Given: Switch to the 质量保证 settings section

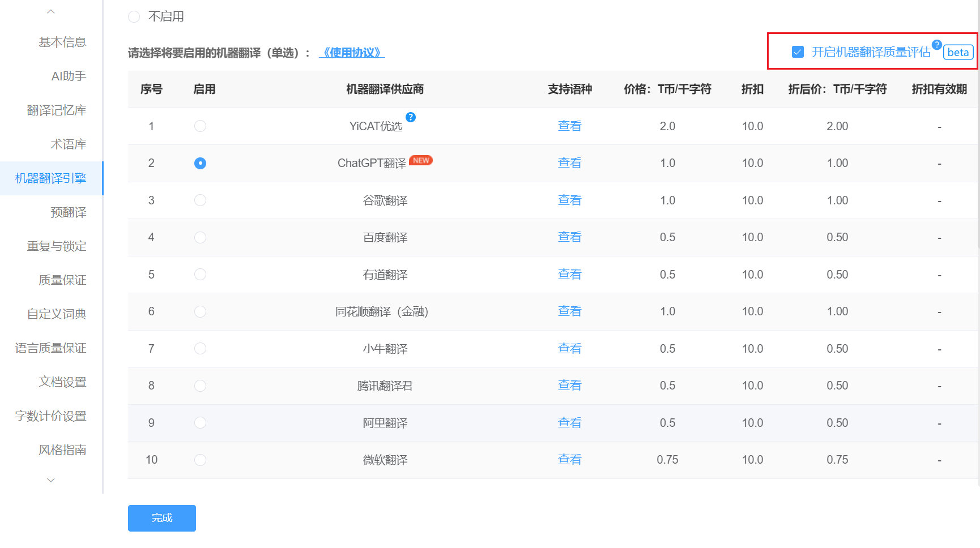Looking at the screenshot, I should pyautogui.click(x=62, y=280).
